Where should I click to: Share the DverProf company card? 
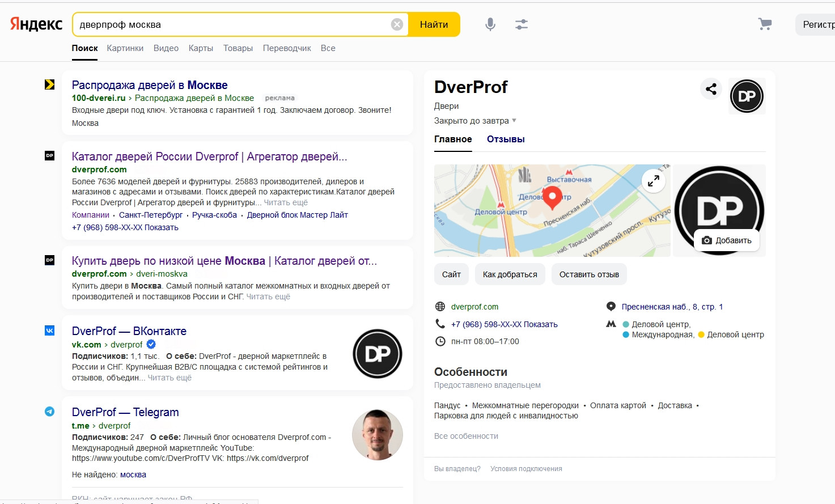tap(711, 89)
